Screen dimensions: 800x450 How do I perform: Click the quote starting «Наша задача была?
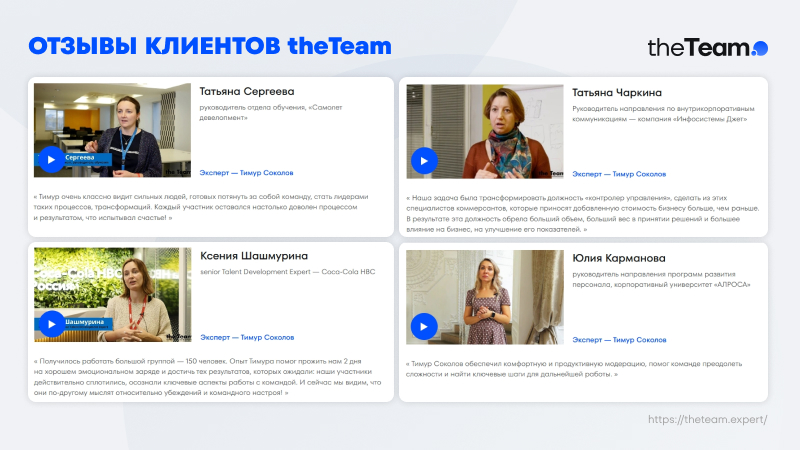[583, 214]
